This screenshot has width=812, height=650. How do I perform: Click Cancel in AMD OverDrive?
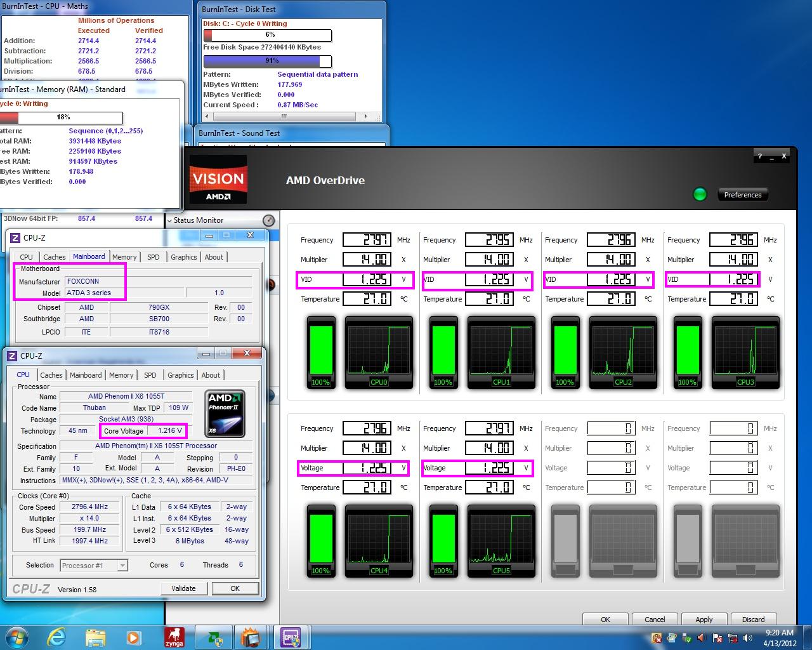655,620
